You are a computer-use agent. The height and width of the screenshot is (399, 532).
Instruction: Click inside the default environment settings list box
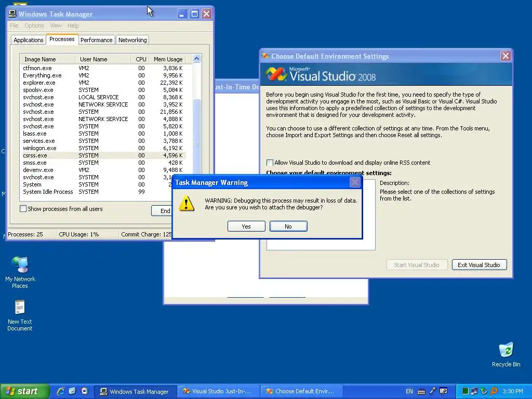321,244
